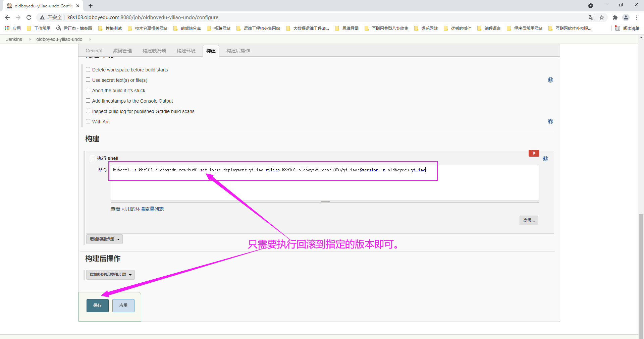Switch to the 源码管理 tab
Viewport: 644px width, 339px height.
pyautogui.click(x=122, y=51)
